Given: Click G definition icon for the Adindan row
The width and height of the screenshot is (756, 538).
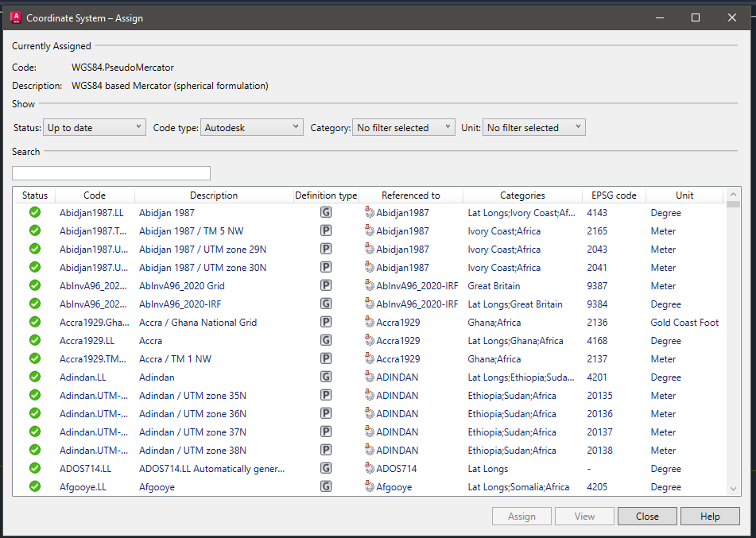Looking at the screenshot, I should [x=326, y=377].
